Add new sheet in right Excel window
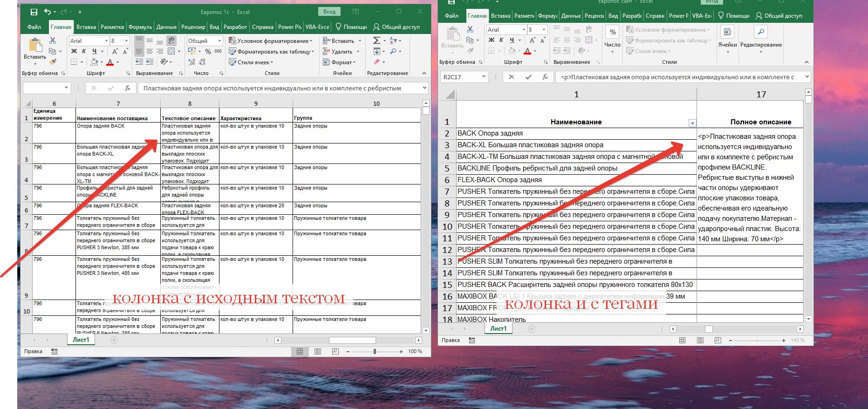 [531, 328]
